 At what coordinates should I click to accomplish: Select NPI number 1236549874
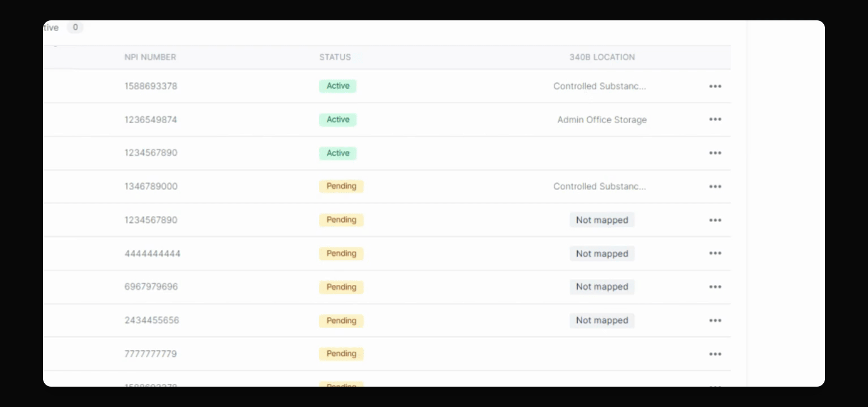pos(151,120)
